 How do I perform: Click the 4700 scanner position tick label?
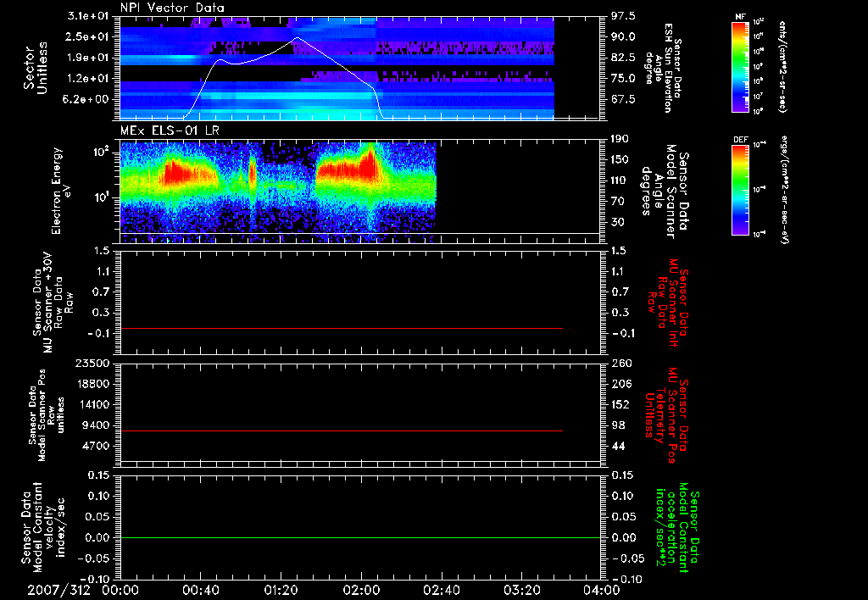pyautogui.click(x=96, y=446)
